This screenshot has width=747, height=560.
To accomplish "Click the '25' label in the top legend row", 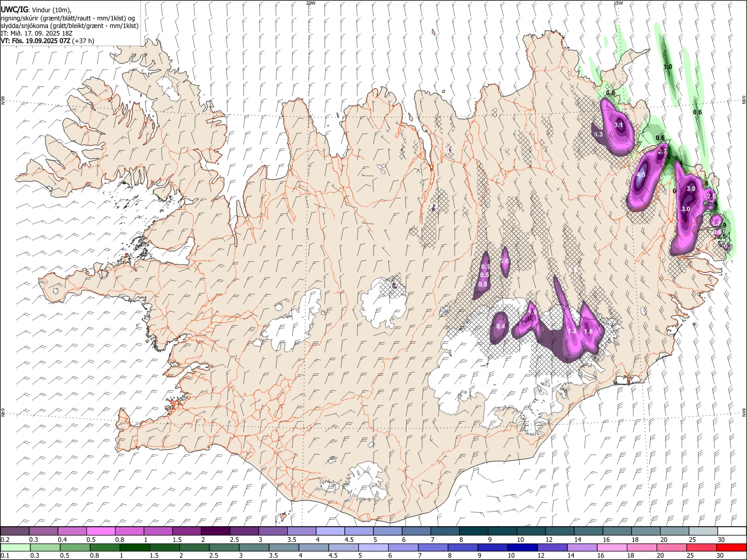I will click(692, 540).
